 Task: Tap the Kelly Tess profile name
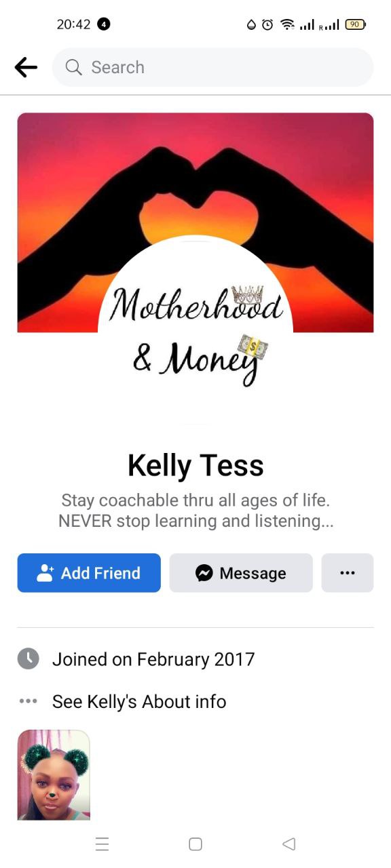[195, 466]
